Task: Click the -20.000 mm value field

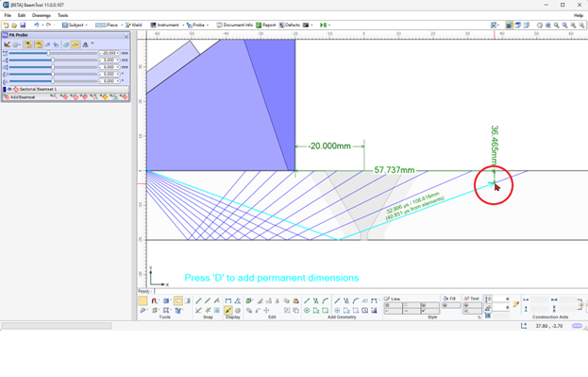Action: tap(109, 53)
